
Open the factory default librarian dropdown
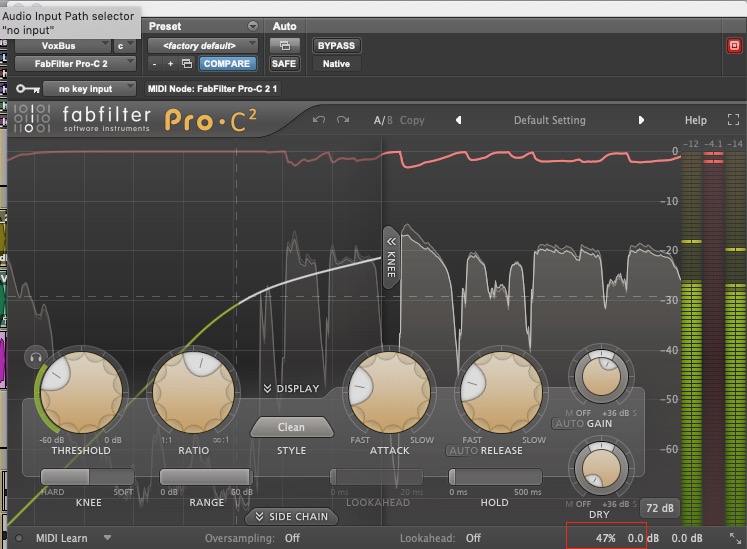point(202,46)
